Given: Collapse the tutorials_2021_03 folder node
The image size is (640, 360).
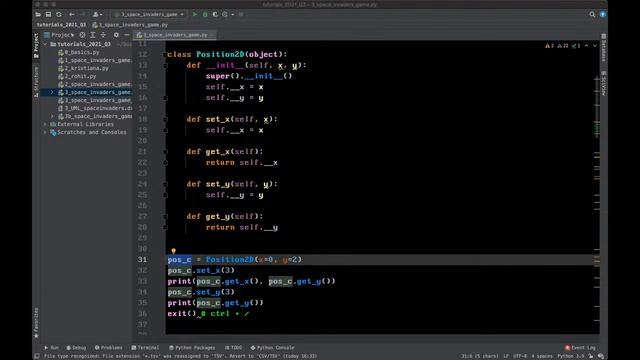Looking at the screenshot, I should [45, 44].
